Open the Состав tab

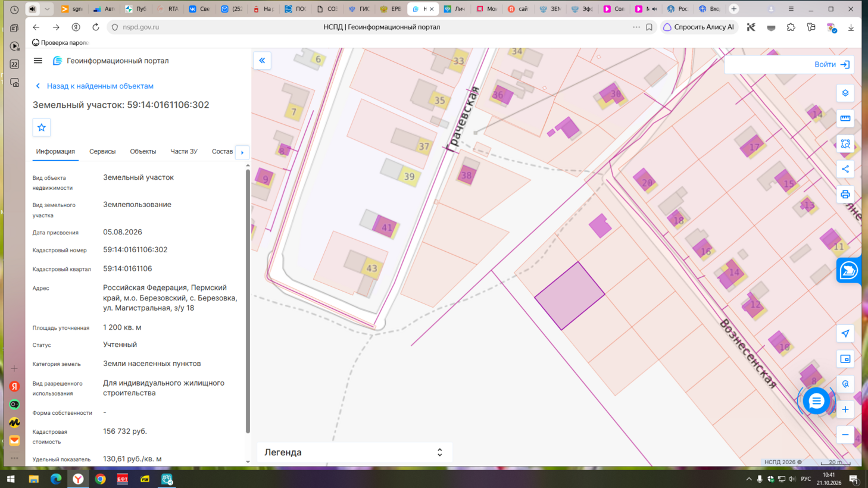click(x=222, y=152)
